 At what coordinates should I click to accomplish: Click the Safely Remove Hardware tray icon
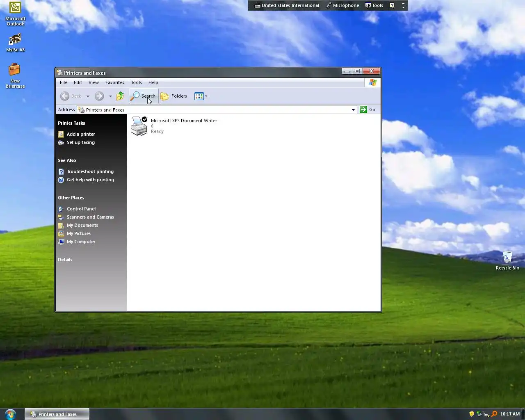pos(479,414)
